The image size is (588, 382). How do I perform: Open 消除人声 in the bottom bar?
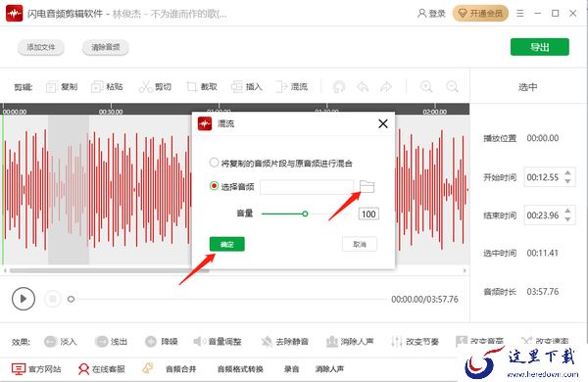(329, 369)
